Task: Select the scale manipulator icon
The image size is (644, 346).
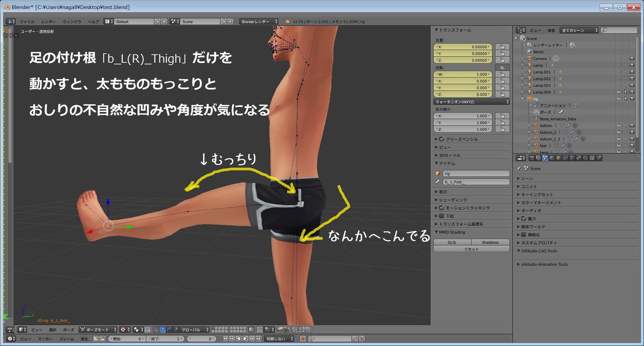Action: pyautogui.click(x=176, y=330)
